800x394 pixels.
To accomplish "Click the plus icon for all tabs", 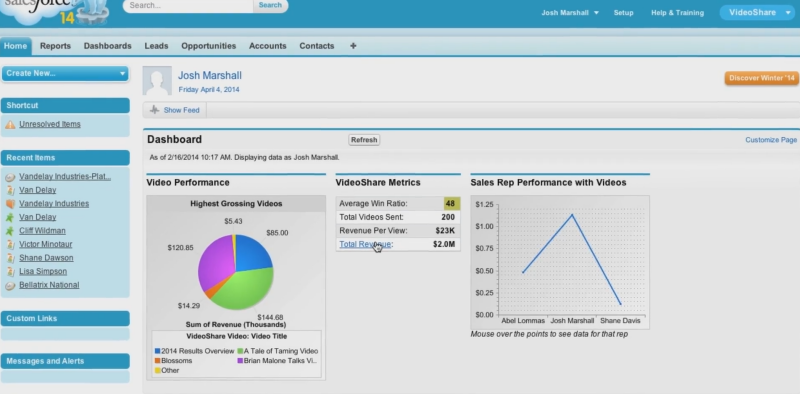I will [x=353, y=46].
